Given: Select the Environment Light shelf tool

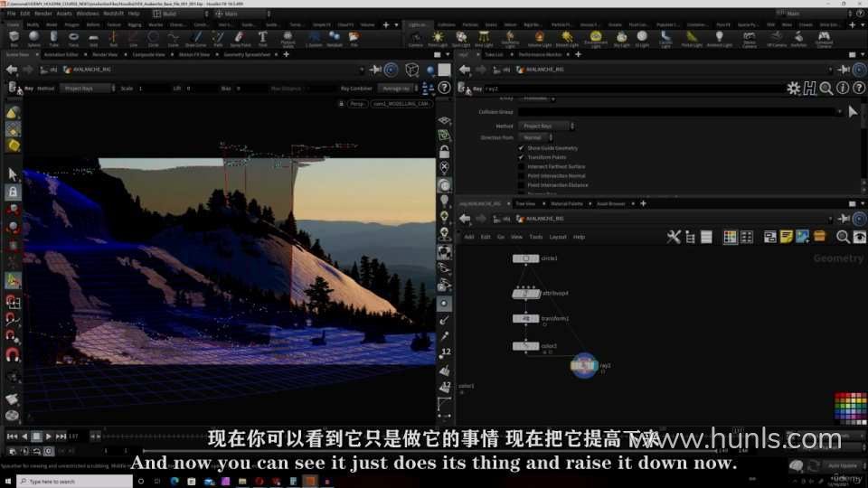Looking at the screenshot, I should (596, 38).
